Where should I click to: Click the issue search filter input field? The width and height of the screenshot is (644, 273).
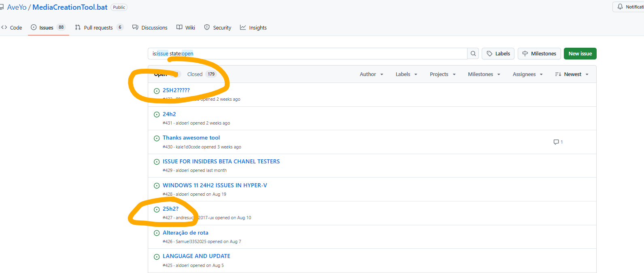click(x=308, y=54)
